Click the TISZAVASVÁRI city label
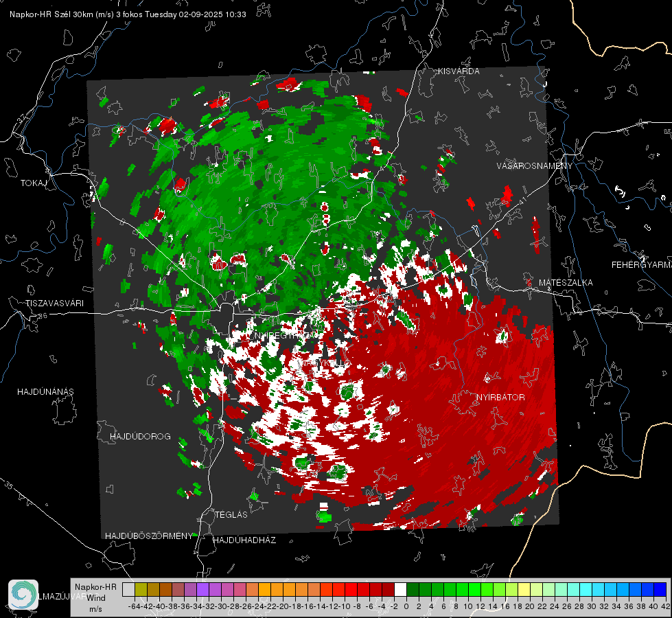 (x=54, y=304)
